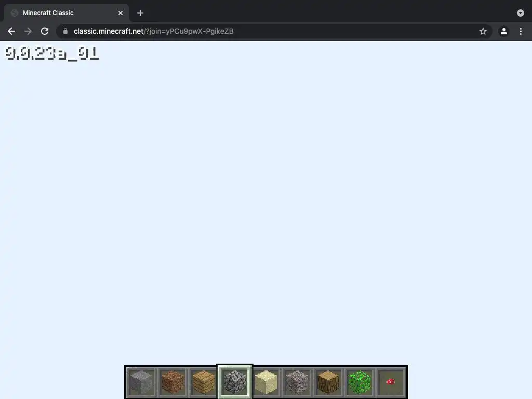
Task: Close the Minecraft Classic tab
Action: tap(121, 13)
